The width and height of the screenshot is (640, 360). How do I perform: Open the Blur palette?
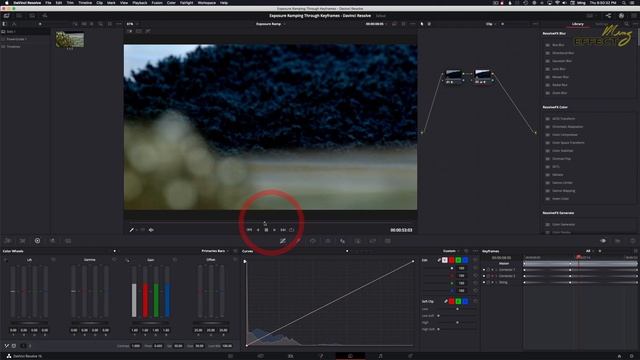coord(342,241)
